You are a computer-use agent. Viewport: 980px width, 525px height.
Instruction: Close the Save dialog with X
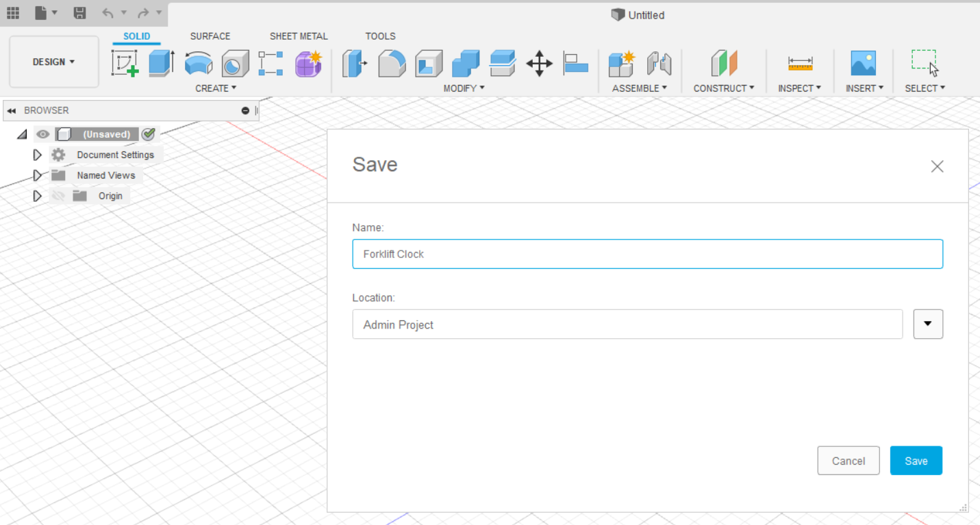938,166
